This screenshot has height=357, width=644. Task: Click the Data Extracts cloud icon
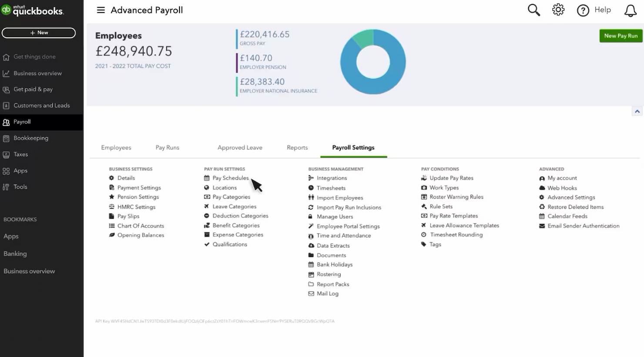coord(311,246)
